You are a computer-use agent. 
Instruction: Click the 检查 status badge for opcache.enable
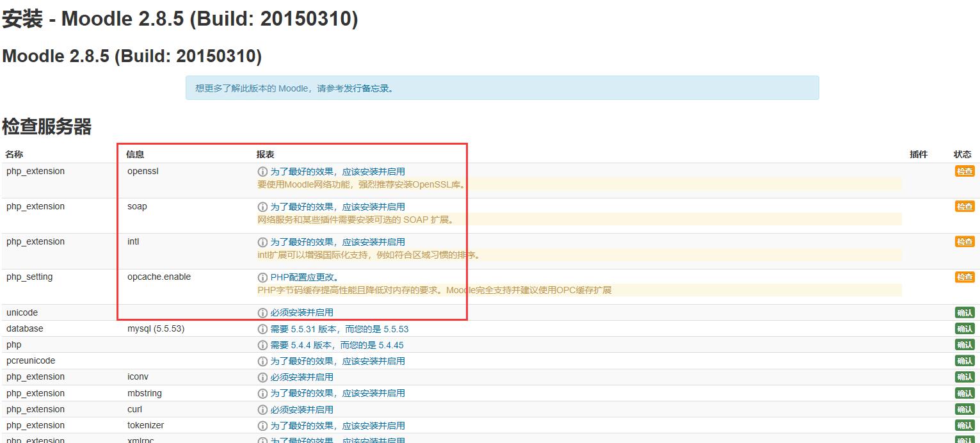[x=965, y=277]
